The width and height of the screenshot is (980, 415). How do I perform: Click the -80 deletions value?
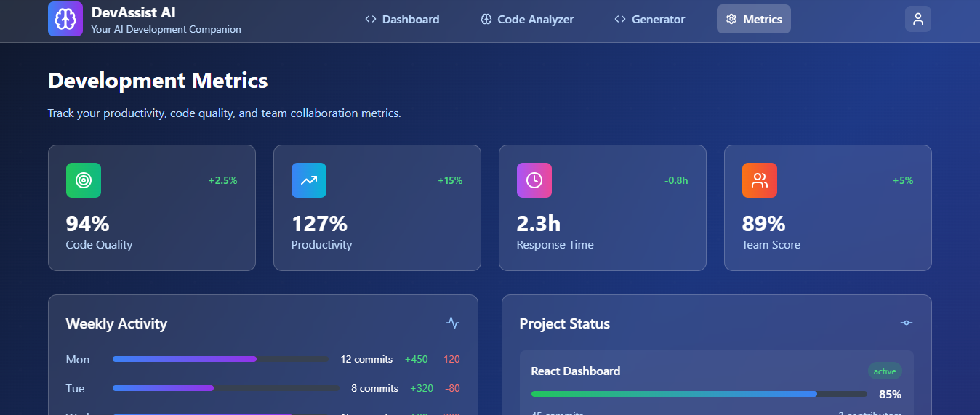tap(453, 388)
